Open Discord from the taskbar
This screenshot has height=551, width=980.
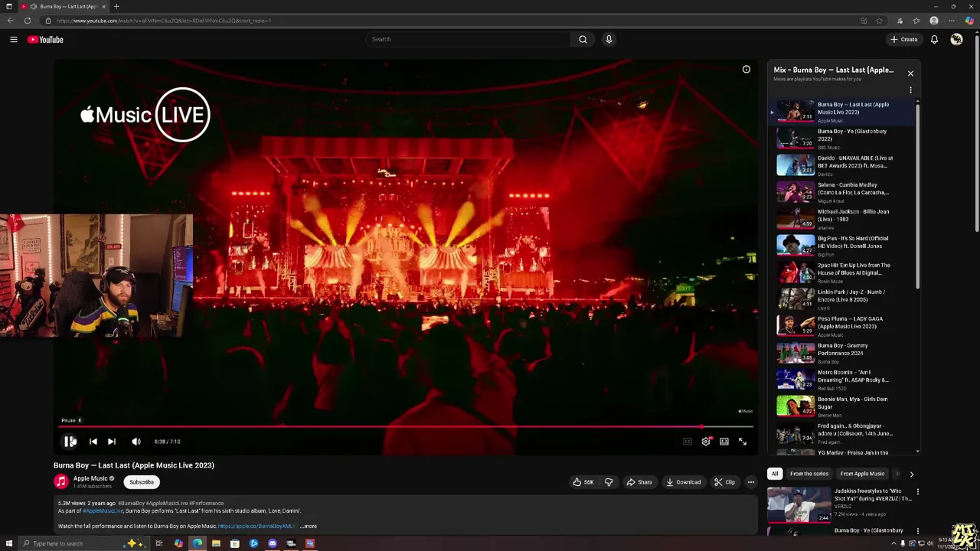[x=273, y=543]
